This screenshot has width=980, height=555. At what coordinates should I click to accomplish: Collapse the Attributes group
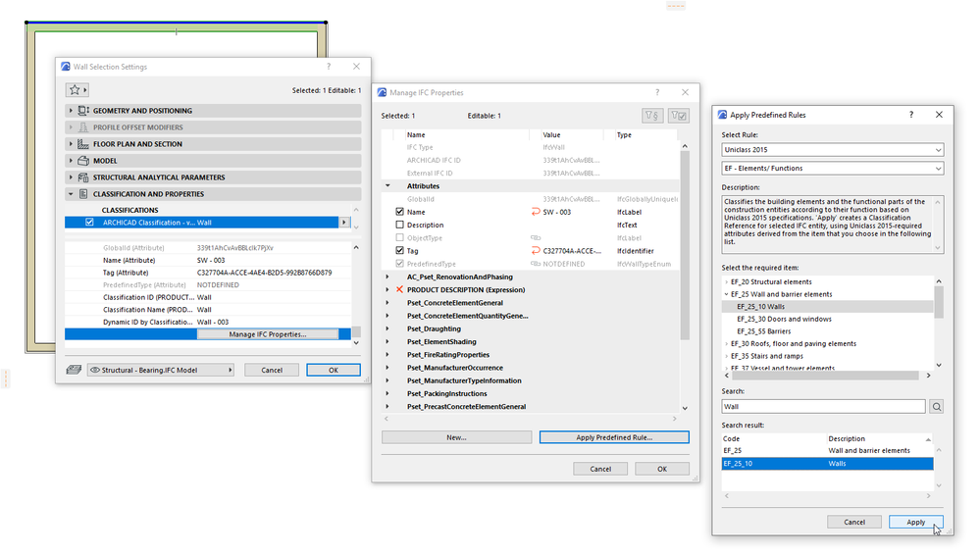click(x=387, y=186)
